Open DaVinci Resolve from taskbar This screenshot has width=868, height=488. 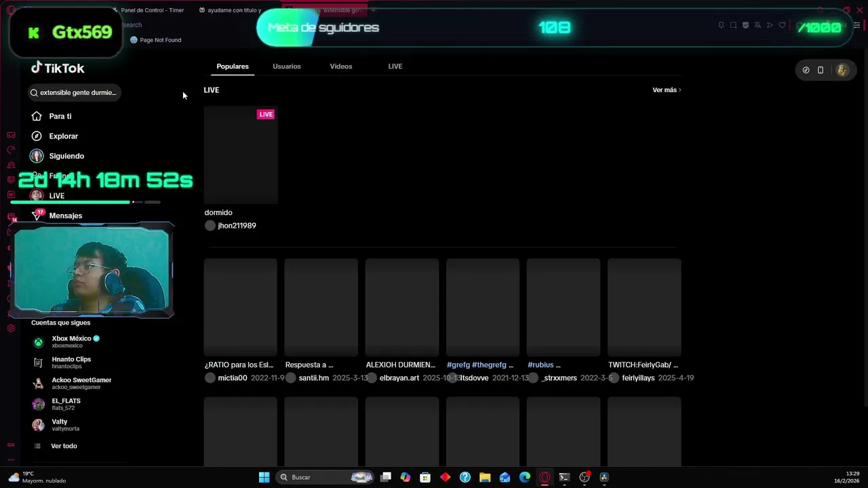click(x=604, y=477)
